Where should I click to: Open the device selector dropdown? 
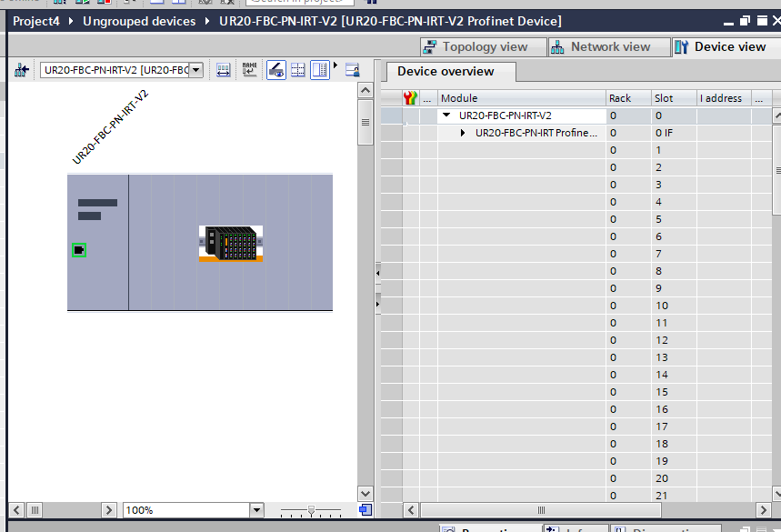[196, 70]
